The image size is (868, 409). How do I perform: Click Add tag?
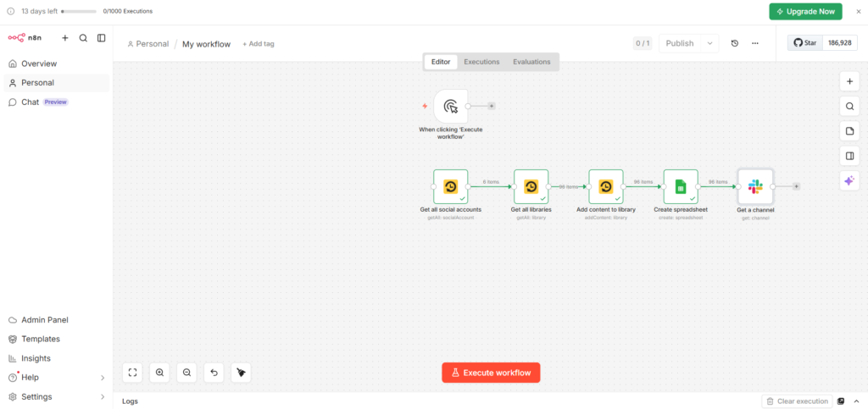[x=258, y=44]
